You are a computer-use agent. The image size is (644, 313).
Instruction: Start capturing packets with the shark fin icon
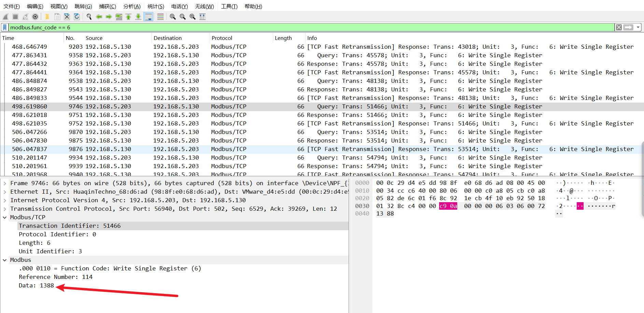click(x=5, y=17)
